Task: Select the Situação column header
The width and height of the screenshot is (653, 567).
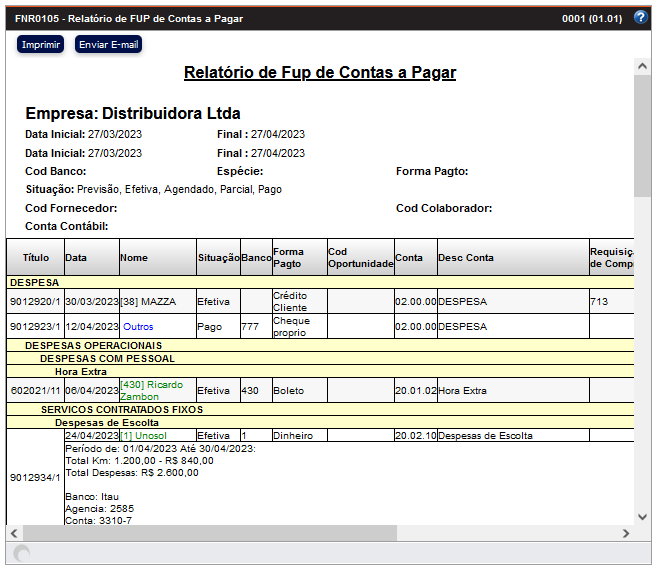Action: pos(218,258)
